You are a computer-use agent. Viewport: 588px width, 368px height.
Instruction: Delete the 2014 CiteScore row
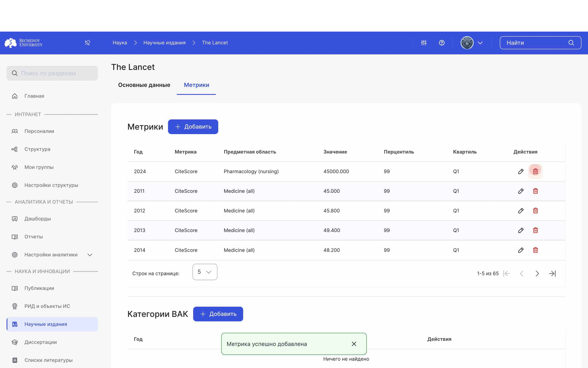pos(535,250)
